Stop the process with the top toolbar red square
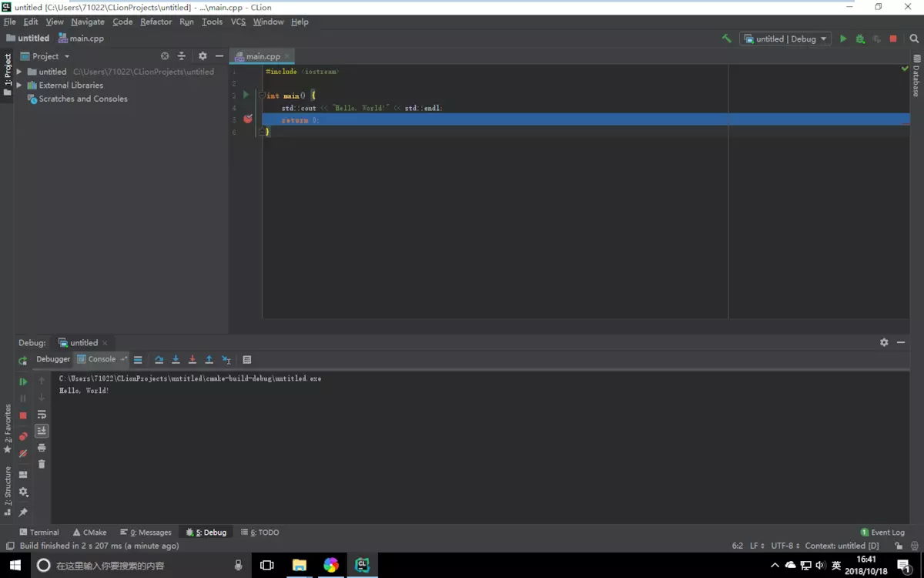 [x=893, y=39]
